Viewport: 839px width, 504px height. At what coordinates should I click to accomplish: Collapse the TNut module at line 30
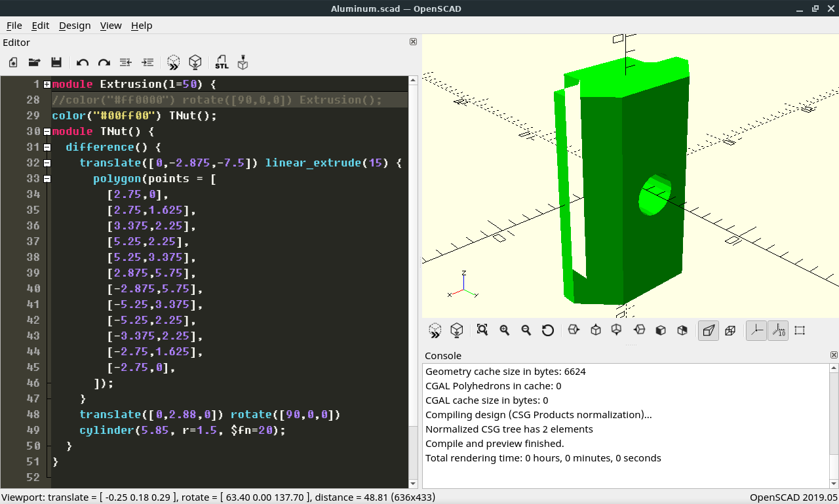click(47, 132)
